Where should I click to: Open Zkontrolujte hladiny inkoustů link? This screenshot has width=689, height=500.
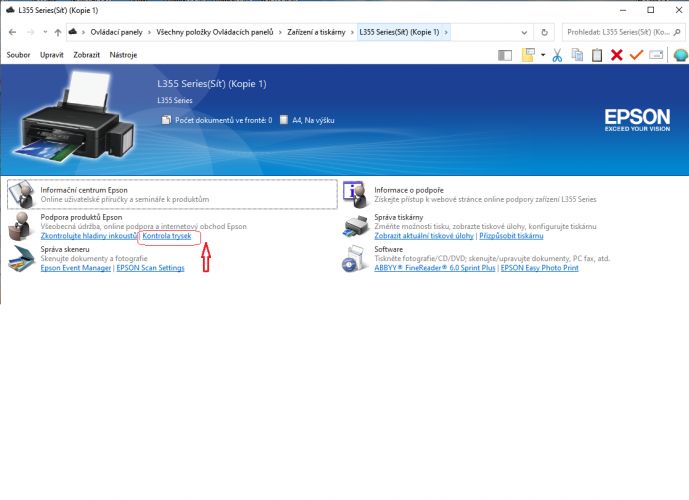pos(88,236)
